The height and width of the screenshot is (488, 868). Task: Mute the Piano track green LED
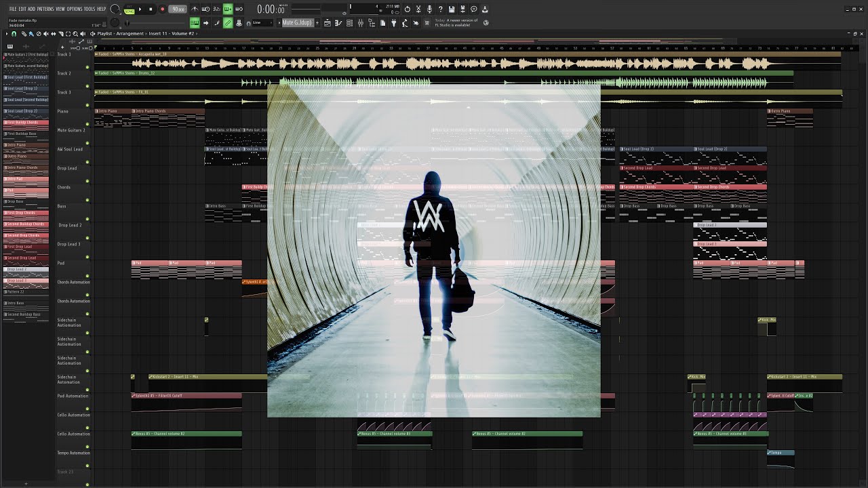point(87,124)
